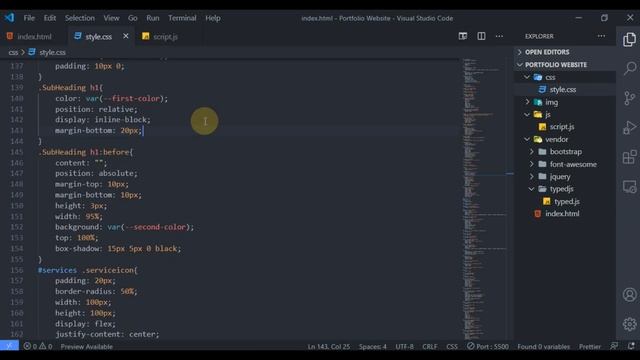The height and width of the screenshot is (360, 640).
Task: Collapse the js folder
Action: click(x=565, y=115)
